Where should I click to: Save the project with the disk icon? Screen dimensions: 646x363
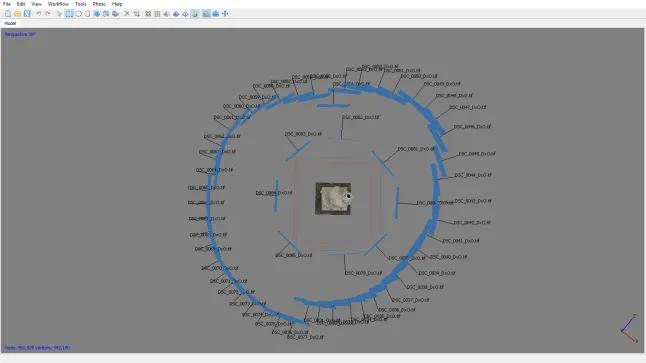(x=27, y=14)
